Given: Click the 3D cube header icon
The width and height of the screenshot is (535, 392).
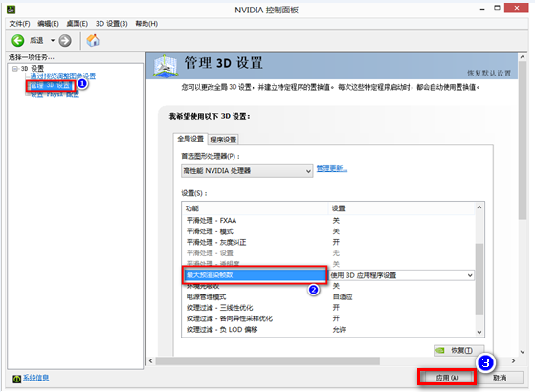Looking at the screenshot, I should (x=166, y=66).
